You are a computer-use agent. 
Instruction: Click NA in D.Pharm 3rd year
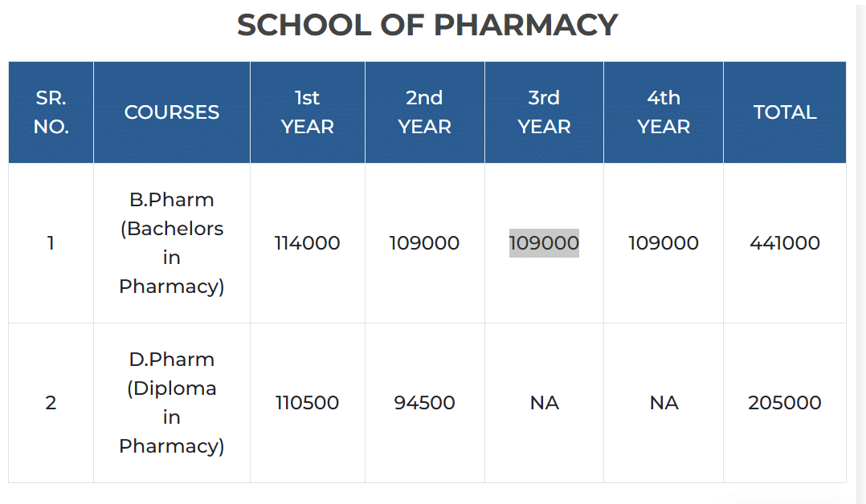pos(544,403)
